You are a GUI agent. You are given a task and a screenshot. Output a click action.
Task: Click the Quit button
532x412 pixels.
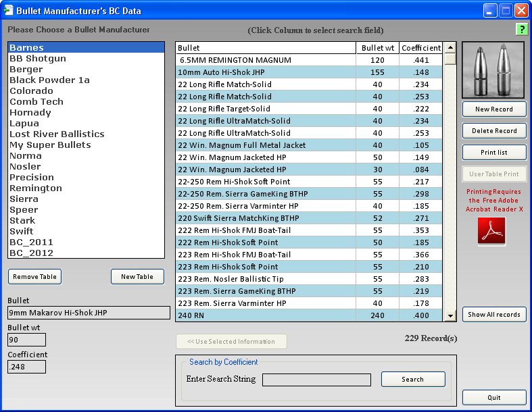pyautogui.click(x=494, y=398)
